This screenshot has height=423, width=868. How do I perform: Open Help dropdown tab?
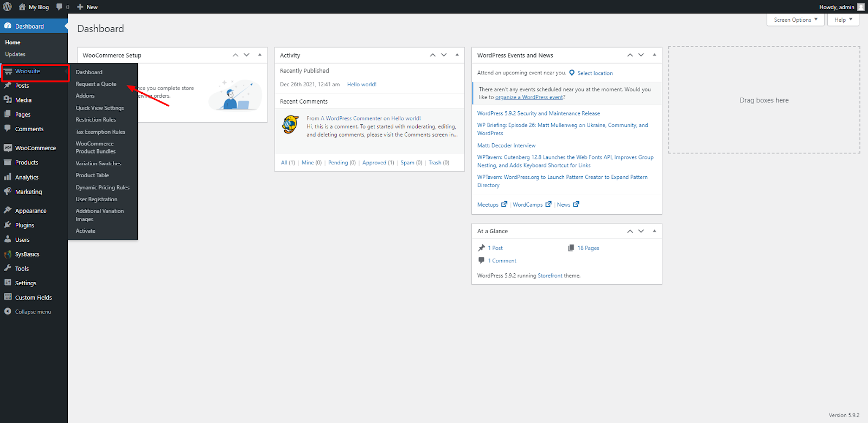coord(844,20)
